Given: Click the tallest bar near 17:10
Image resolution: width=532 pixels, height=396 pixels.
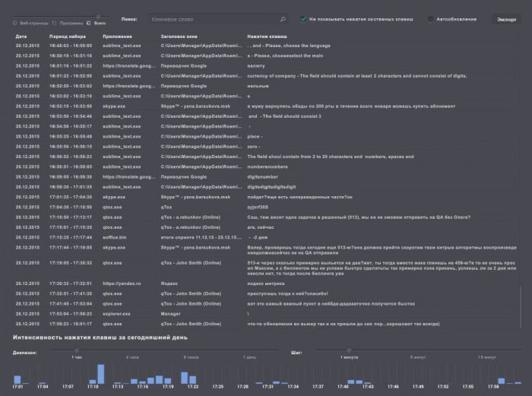Looking at the screenshot, I should (x=100, y=374).
